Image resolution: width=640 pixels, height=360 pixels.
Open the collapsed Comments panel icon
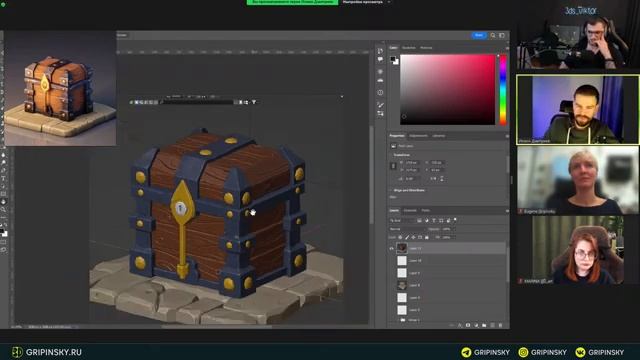point(380,60)
